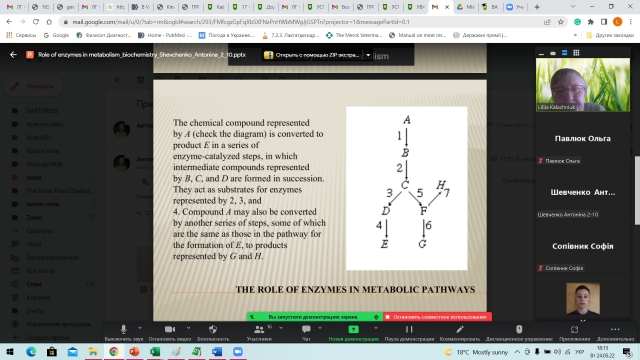Open Zoom Apps button
This screenshot has height=360, width=640.
(574, 332)
